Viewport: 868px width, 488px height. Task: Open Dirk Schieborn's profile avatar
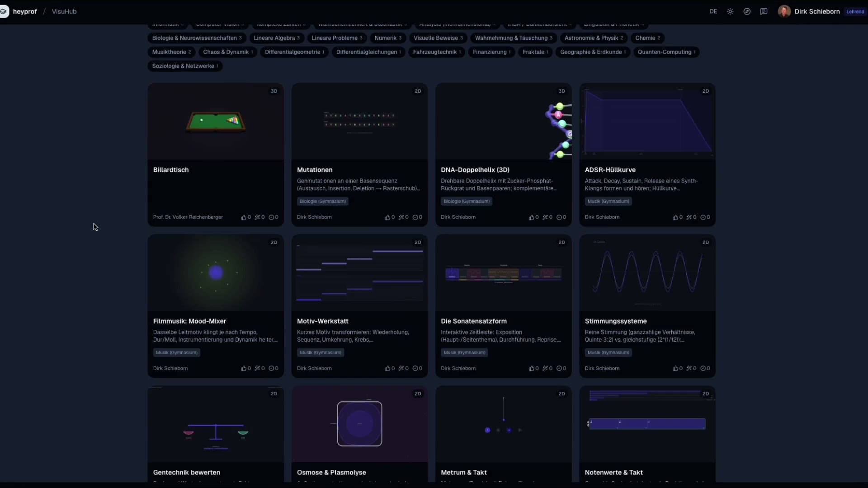click(784, 12)
